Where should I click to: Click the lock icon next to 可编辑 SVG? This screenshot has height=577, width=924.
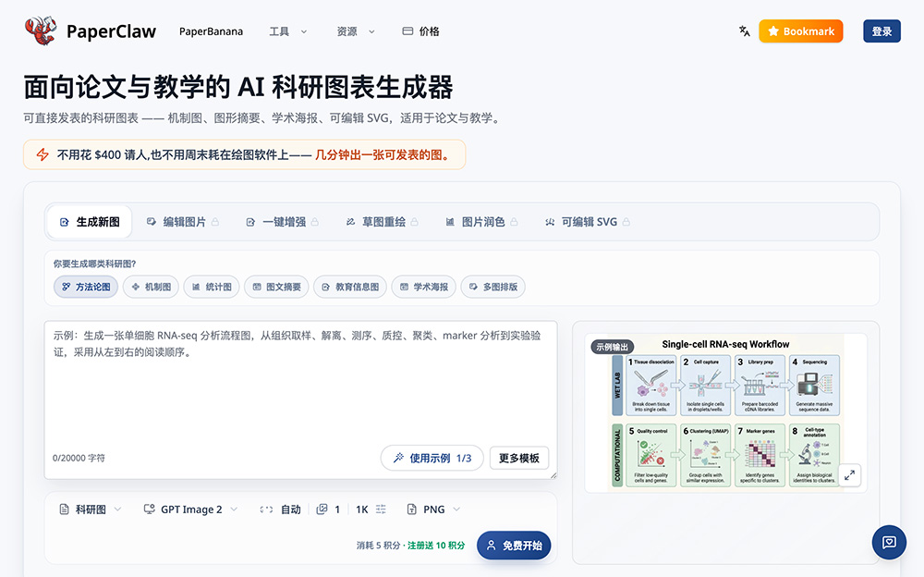(626, 222)
